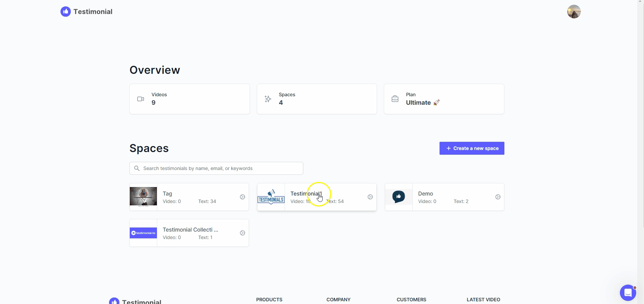Open settings gear for Testimonial Collecti space

pyautogui.click(x=243, y=233)
